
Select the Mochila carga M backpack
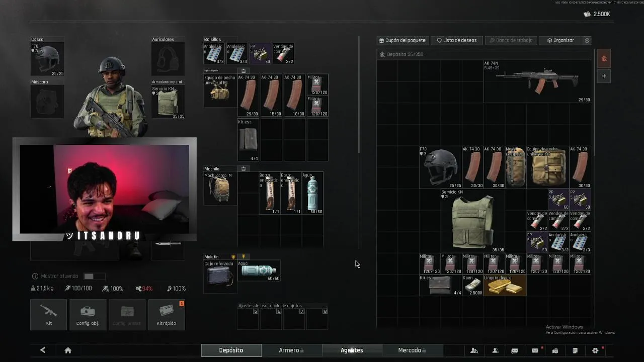click(220, 189)
